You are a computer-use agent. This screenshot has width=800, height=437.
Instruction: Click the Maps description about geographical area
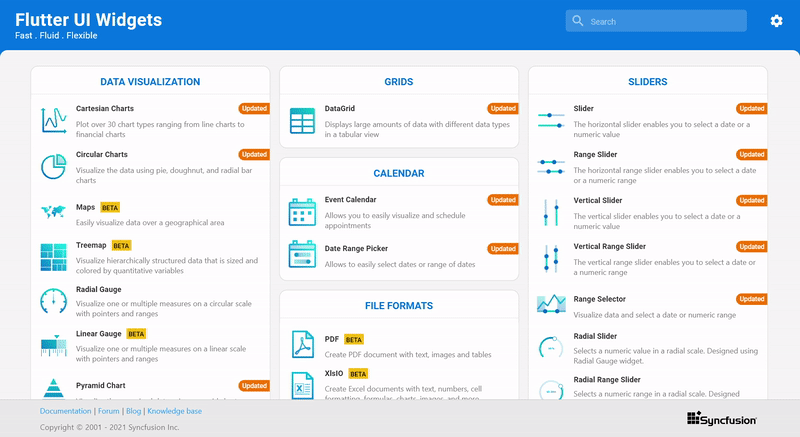[x=150, y=223]
